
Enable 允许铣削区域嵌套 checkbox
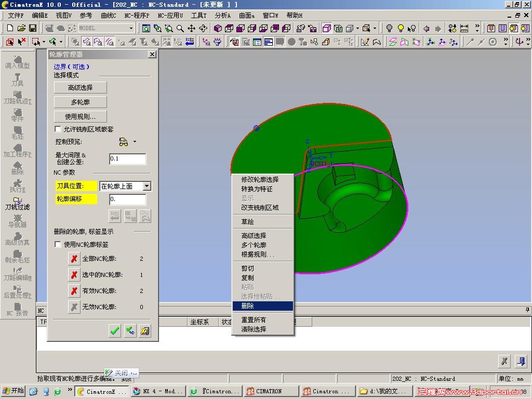point(58,129)
